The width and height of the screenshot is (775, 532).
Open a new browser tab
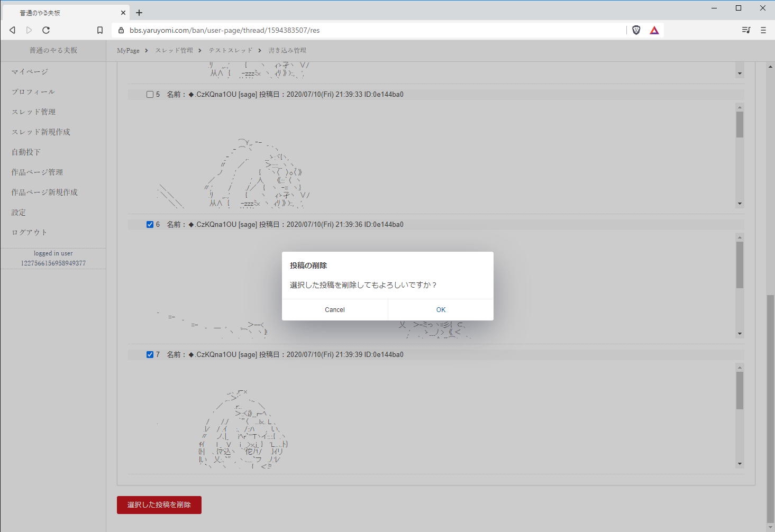pyautogui.click(x=139, y=12)
